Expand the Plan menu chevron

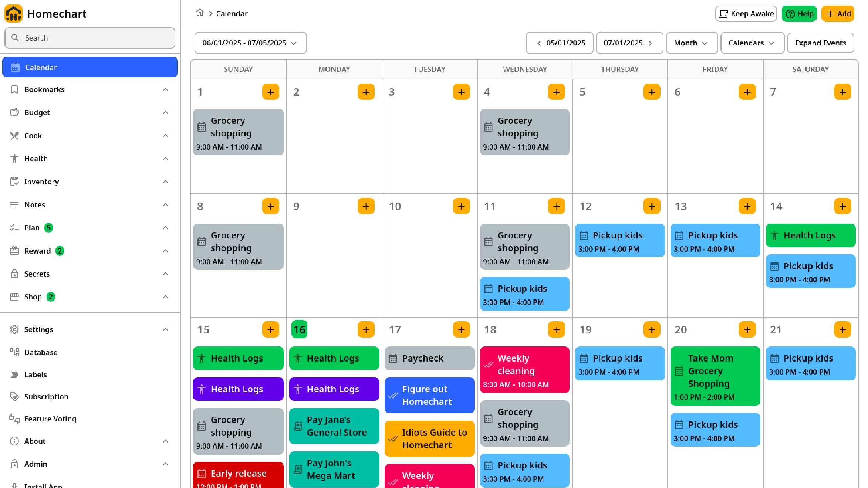click(165, 228)
